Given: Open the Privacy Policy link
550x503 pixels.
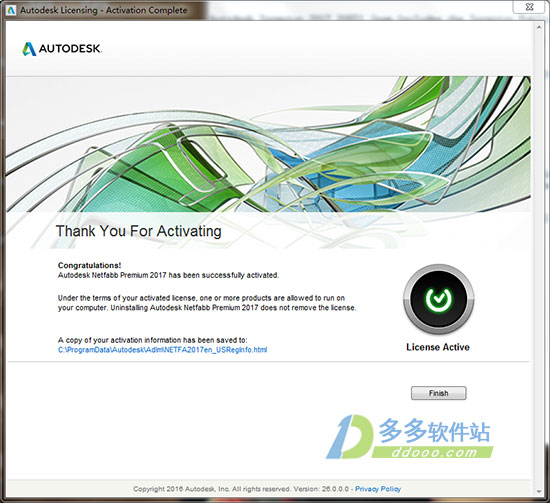Looking at the screenshot, I should (378, 489).
